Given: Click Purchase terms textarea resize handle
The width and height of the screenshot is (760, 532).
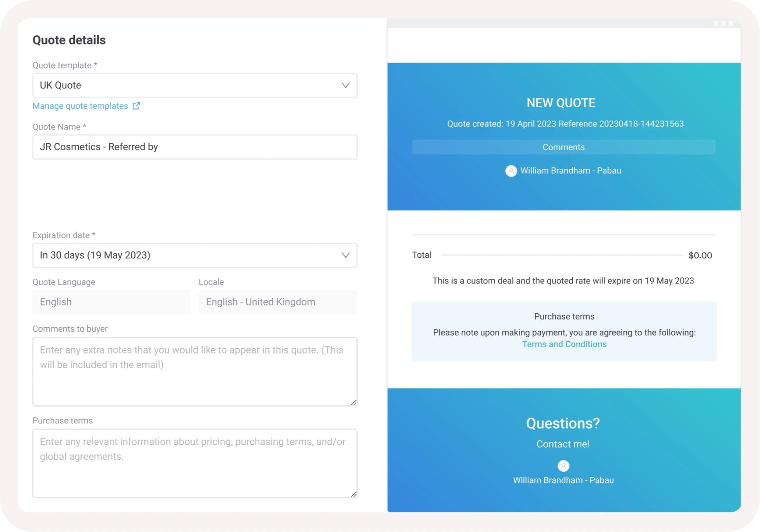Looking at the screenshot, I should [x=353, y=494].
